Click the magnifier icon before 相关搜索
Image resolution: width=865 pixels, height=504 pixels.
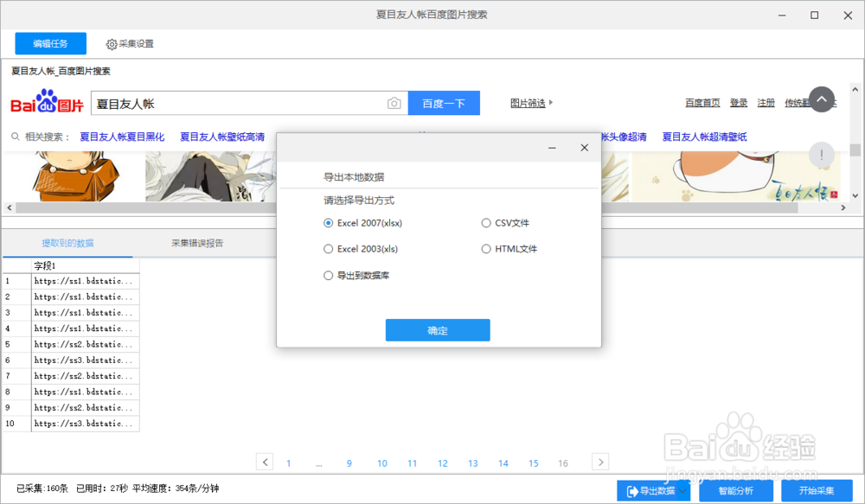tap(16, 137)
